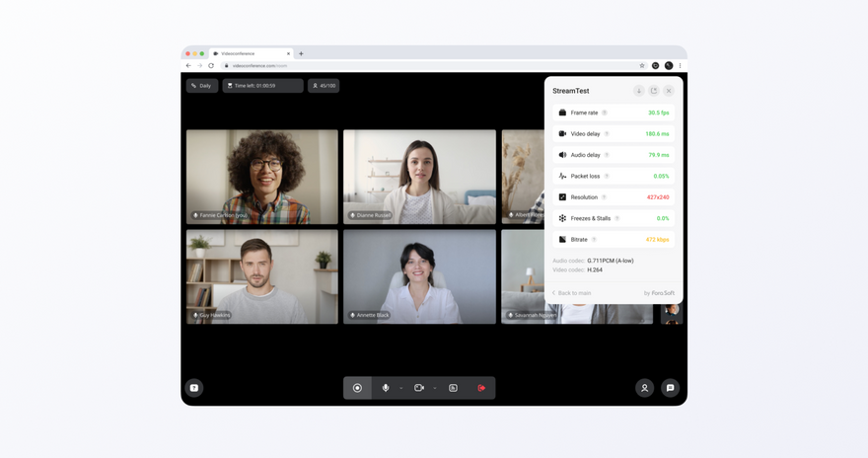Select Dianne Russell's video tile
Viewport: 868px width, 458px height.
click(x=419, y=177)
